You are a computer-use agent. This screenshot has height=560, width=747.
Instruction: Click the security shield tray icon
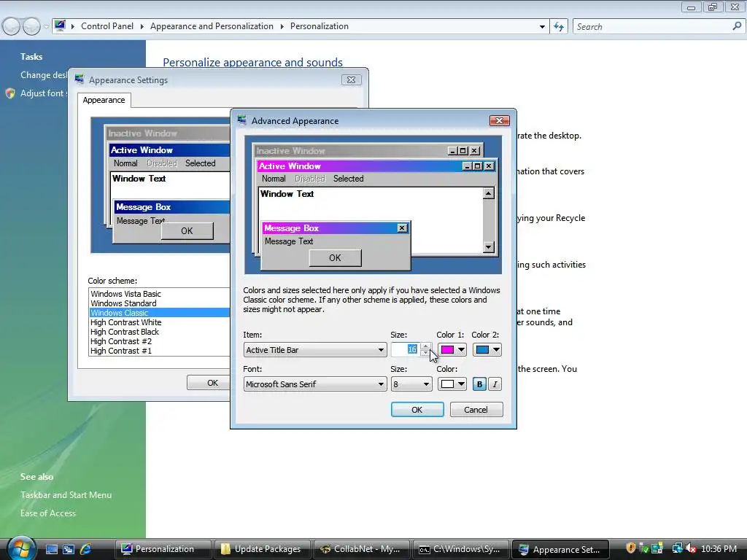pos(630,548)
